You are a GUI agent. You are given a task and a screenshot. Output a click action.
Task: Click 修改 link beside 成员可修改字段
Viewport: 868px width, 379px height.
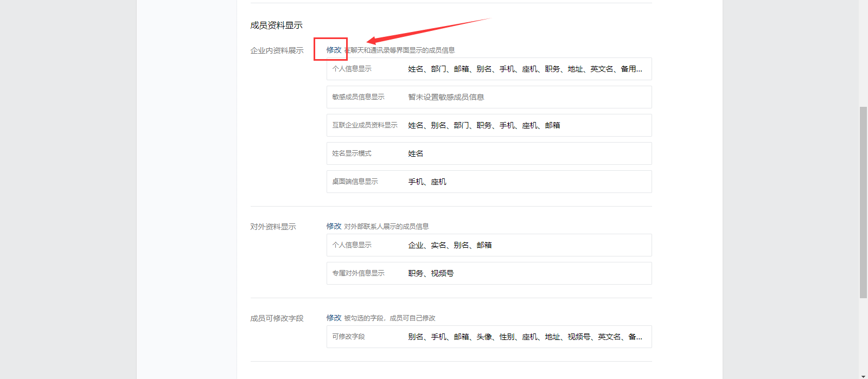(x=334, y=318)
